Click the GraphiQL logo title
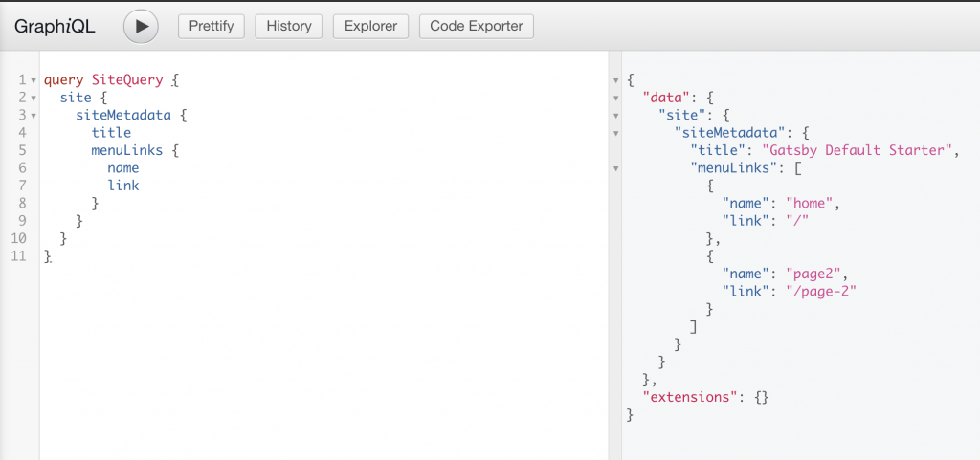Screen dimensions: 980x460 pyautogui.click(x=55, y=26)
